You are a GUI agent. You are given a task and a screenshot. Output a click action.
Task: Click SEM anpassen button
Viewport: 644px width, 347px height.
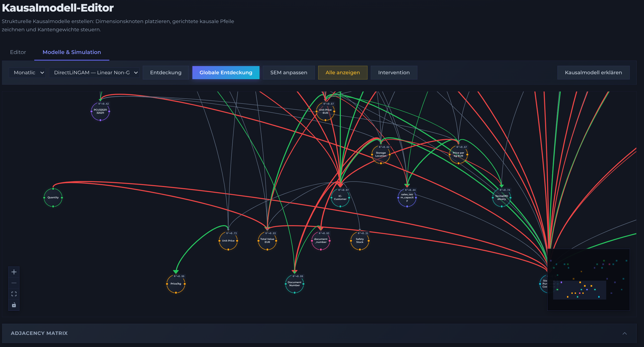[289, 72]
